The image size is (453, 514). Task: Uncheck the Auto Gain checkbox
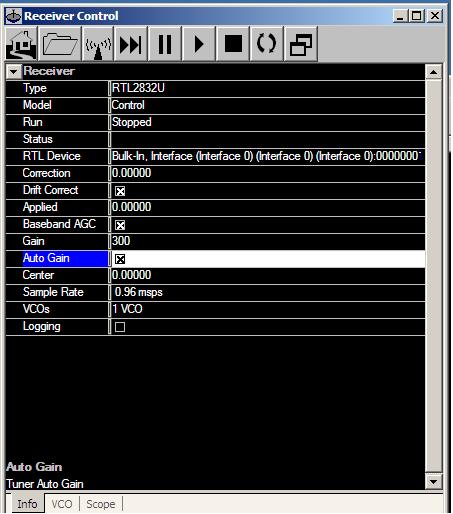click(120, 259)
